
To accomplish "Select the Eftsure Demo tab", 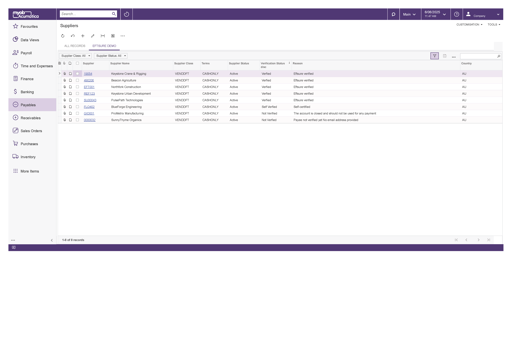I will 104,46.
